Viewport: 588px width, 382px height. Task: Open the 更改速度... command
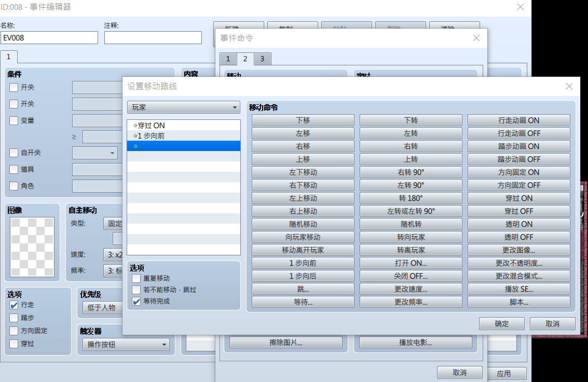(411, 289)
